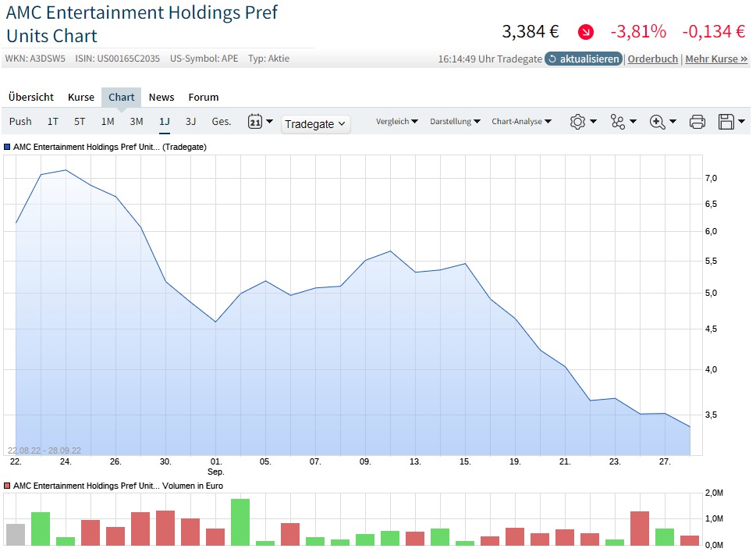756x559 pixels.
Task: Switch to the Übersicht tab
Action: (31, 98)
